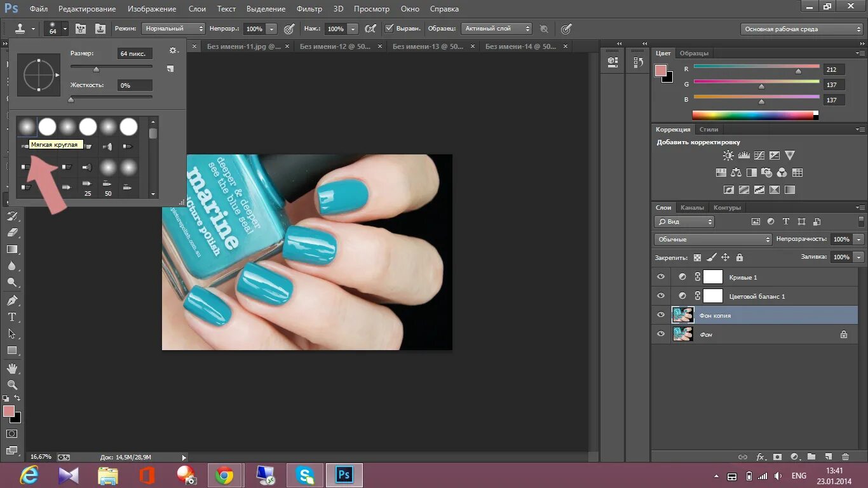Open the Clone Source panel icon
This screenshot has width=868, height=488.
[100, 29]
